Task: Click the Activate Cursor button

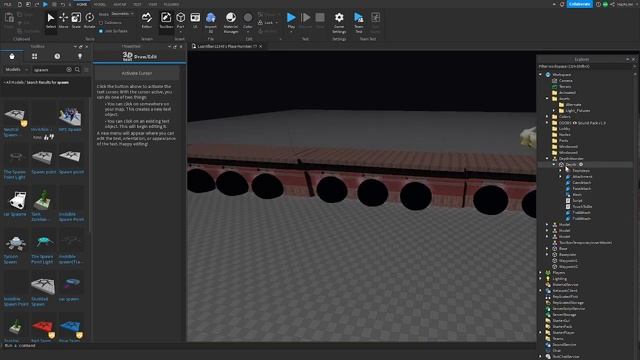Action: click(137, 73)
